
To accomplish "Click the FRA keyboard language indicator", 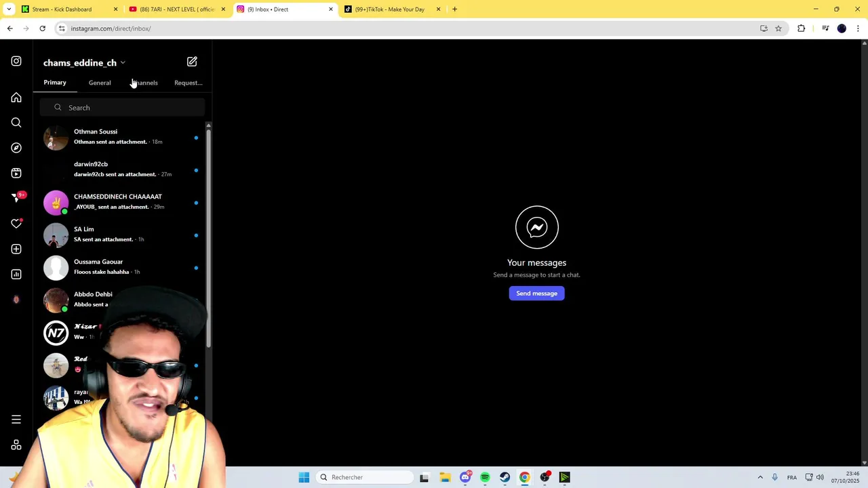I will point(792,477).
